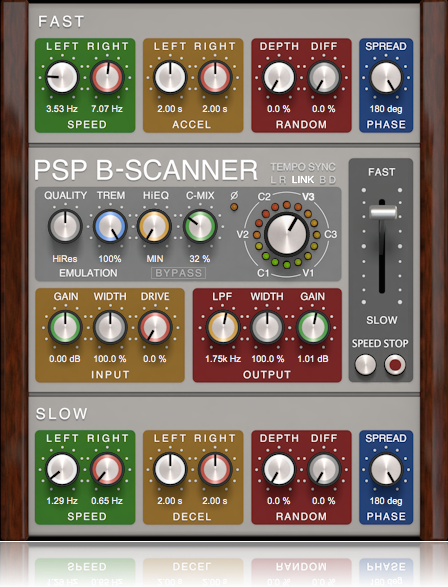Click the HiEQ knob
Viewport: 448px width, 587px height.
(x=154, y=226)
